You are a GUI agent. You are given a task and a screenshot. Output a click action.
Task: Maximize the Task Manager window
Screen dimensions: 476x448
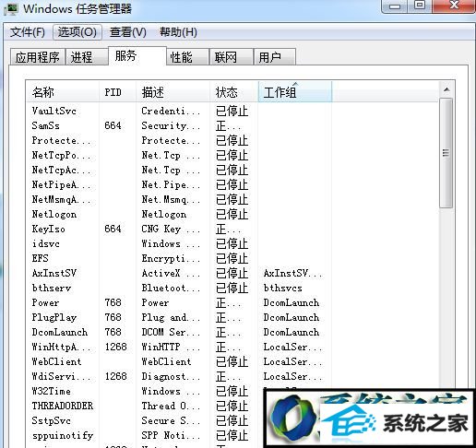coord(420,6)
